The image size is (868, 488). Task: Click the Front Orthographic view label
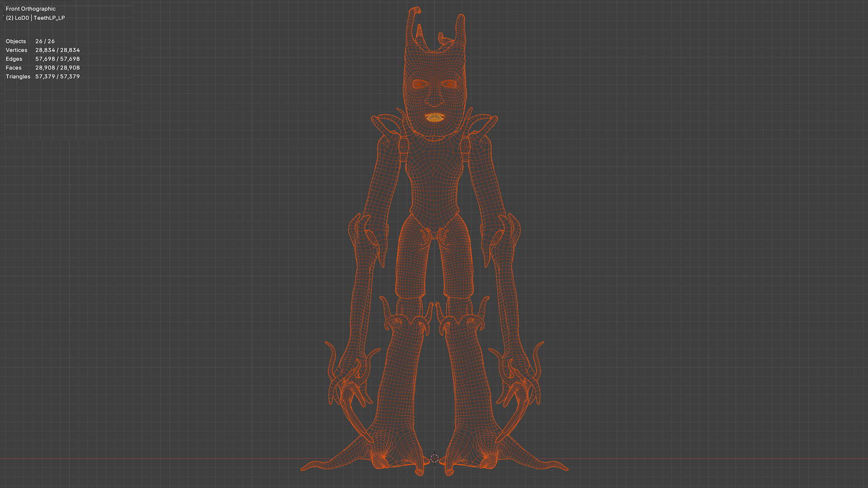[31, 9]
